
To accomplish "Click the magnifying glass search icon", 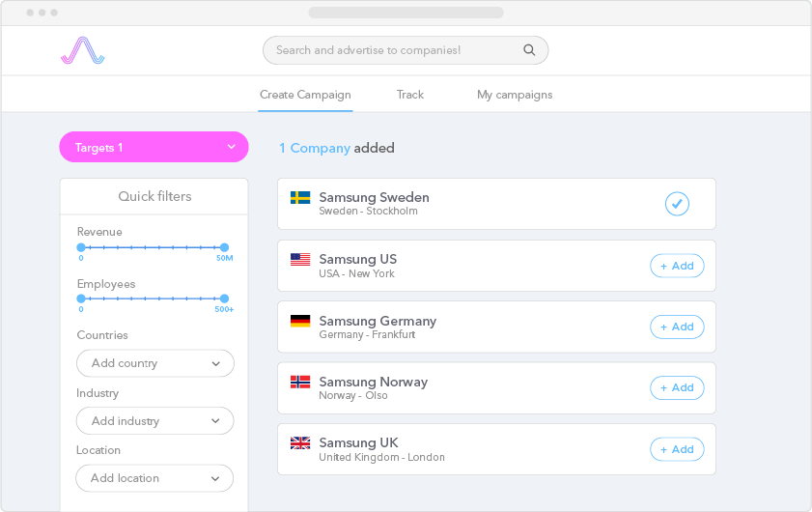I will (529, 49).
